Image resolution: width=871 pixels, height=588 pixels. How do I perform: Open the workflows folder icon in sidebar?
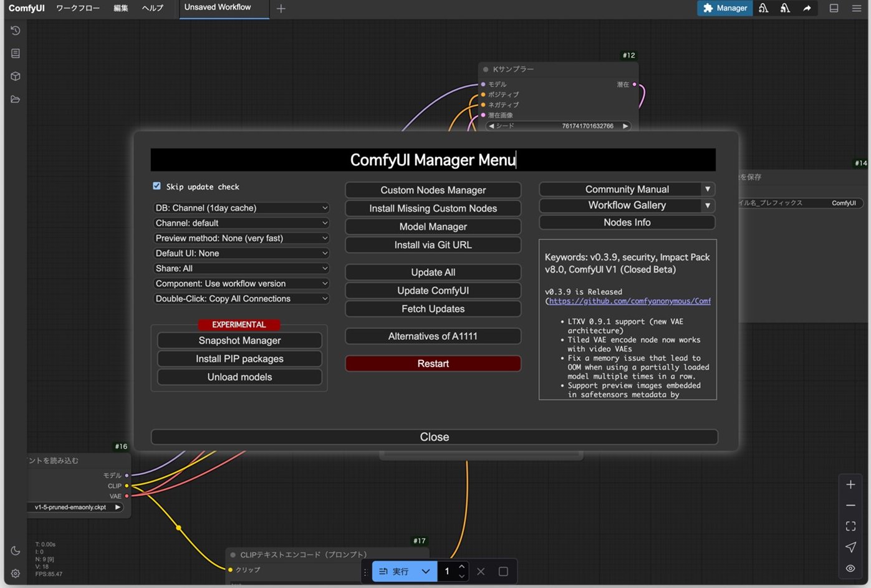(16, 99)
